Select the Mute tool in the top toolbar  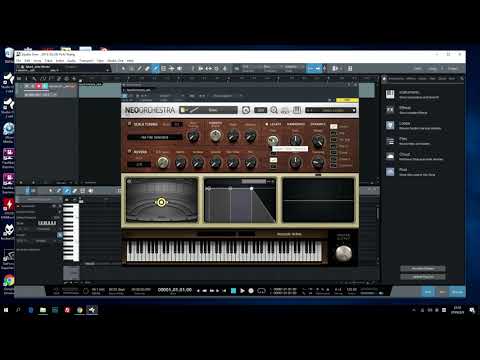pos(163,68)
